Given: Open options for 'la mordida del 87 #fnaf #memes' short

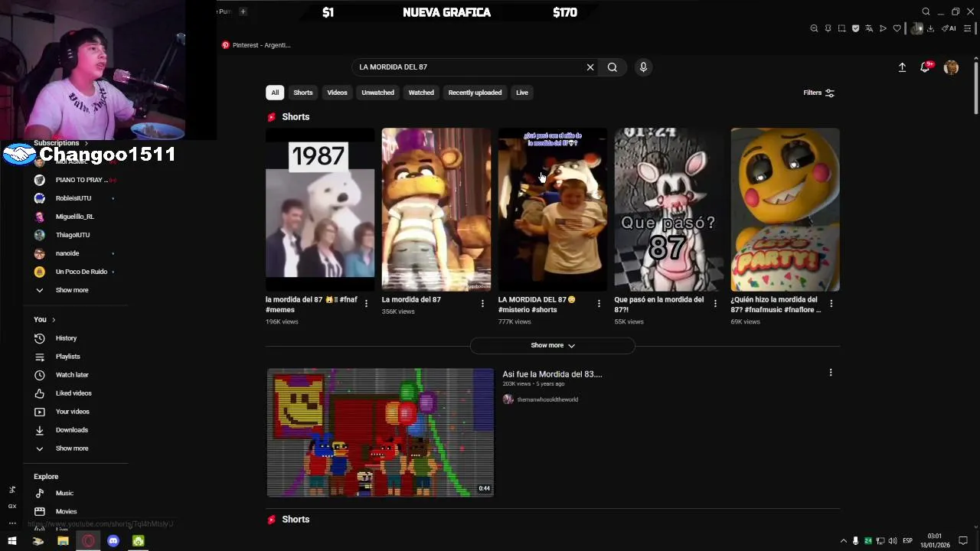Looking at the screenshot, I should [x=366, y=304].
